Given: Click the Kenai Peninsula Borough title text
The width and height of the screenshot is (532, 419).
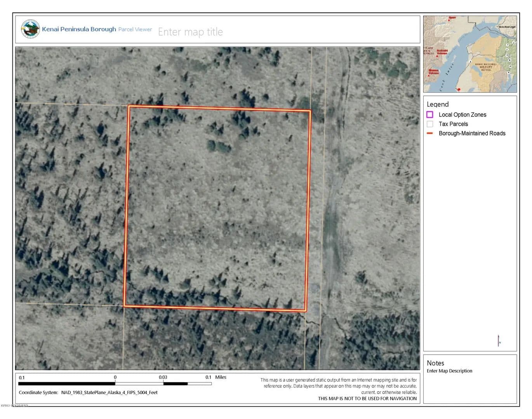Looking at the screenshot, I should click(79, 29).
